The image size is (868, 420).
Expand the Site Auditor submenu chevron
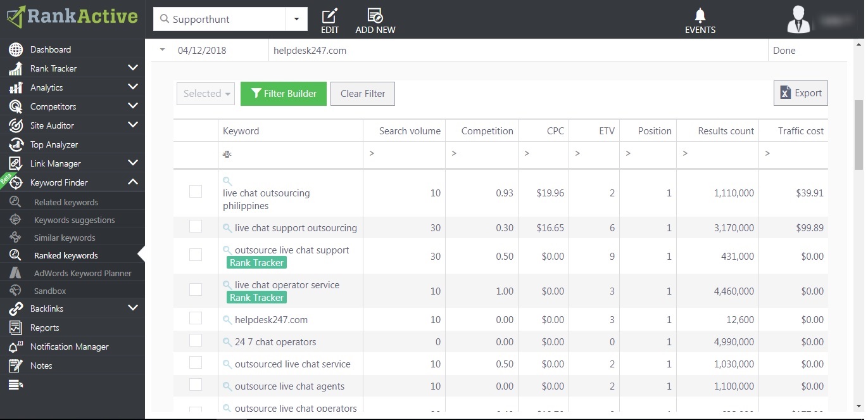tap(132, 125)
